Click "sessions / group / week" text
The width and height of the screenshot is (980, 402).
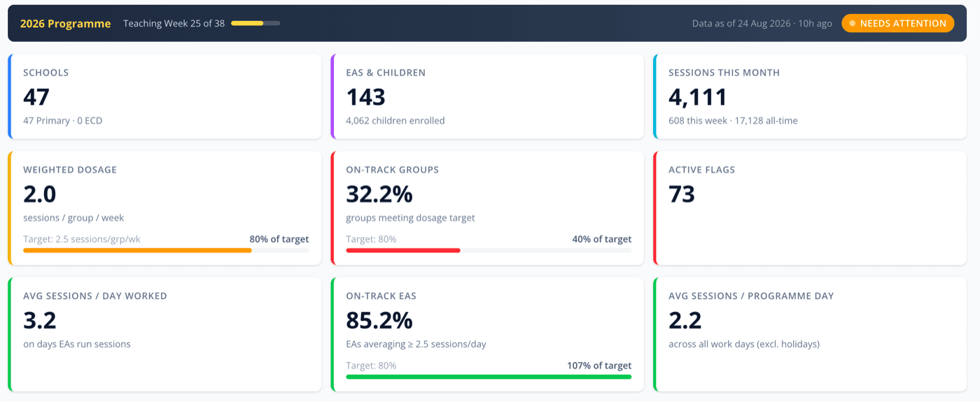pos(73,217)
